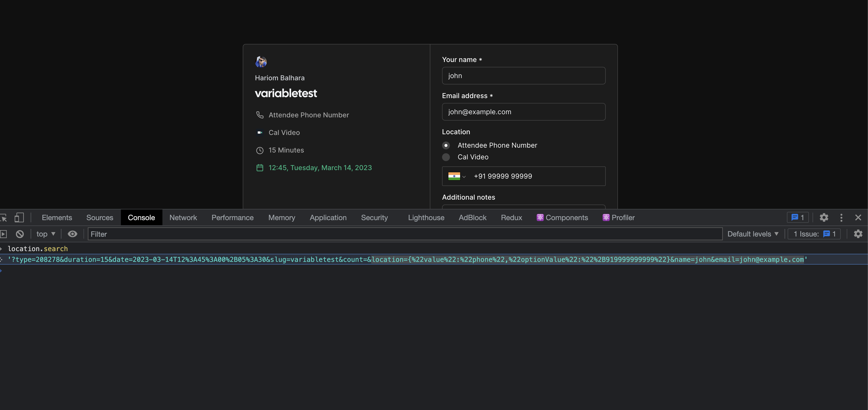Switch to the Network tab
868x410 pixels.
183,217
